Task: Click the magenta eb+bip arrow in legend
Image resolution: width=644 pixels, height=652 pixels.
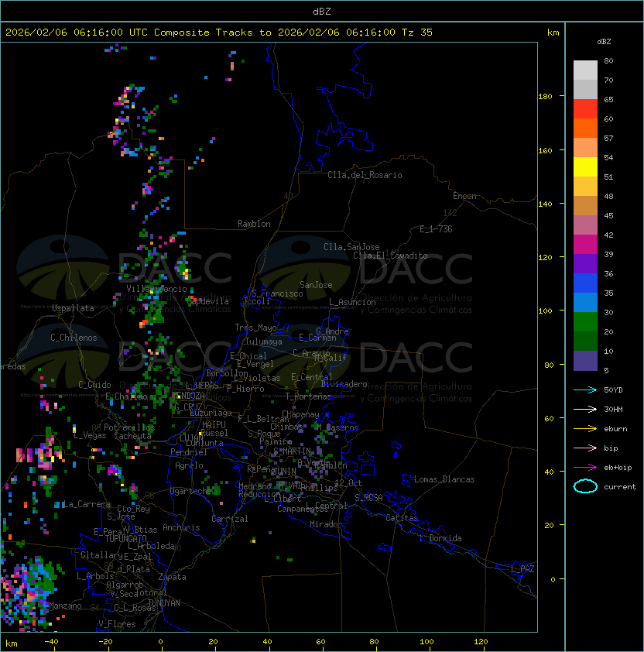Action: [585, 468]
